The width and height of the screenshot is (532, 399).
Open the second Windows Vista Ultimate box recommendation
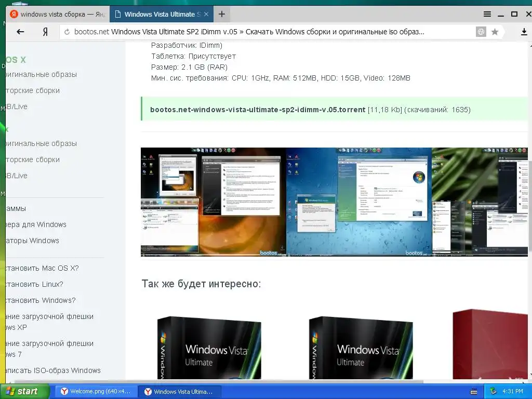(x=361, y=348)
